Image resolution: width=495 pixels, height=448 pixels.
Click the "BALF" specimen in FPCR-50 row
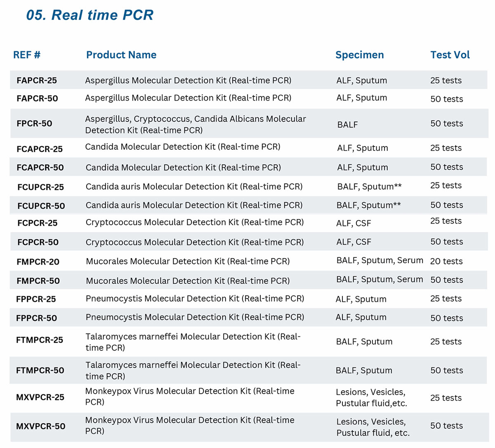347,125
